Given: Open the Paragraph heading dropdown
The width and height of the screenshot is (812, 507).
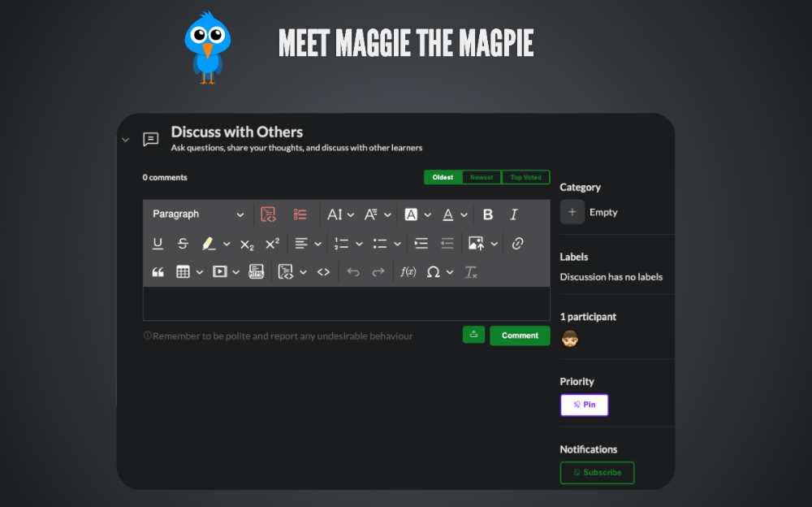Looking at the screenshot, I should point(197,214).
